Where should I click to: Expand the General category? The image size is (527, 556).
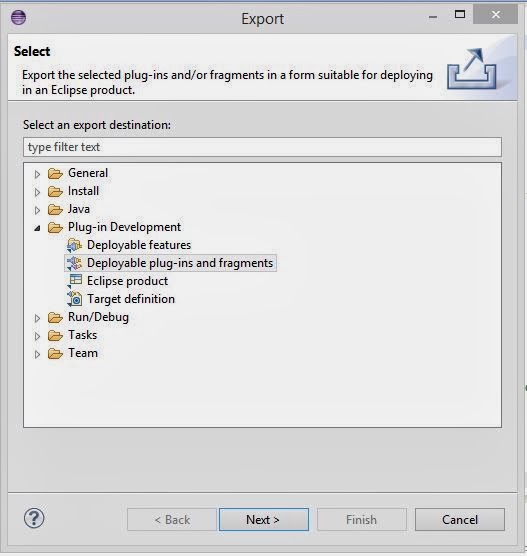point(37,174)
